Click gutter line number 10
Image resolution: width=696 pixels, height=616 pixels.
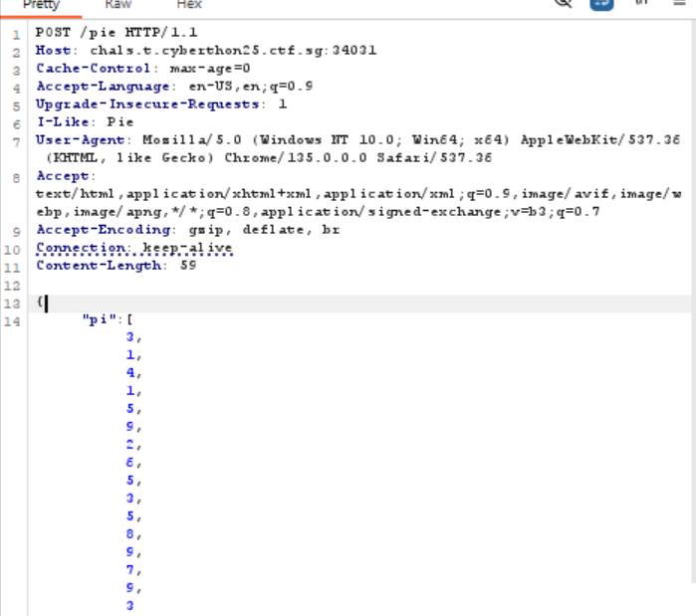(x=12, y=250)
